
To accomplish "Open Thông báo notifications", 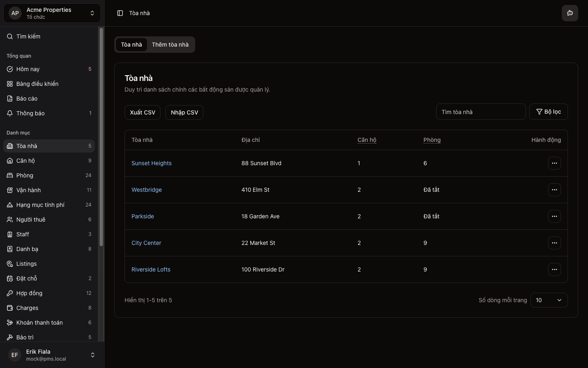I will tap(30, 113).
